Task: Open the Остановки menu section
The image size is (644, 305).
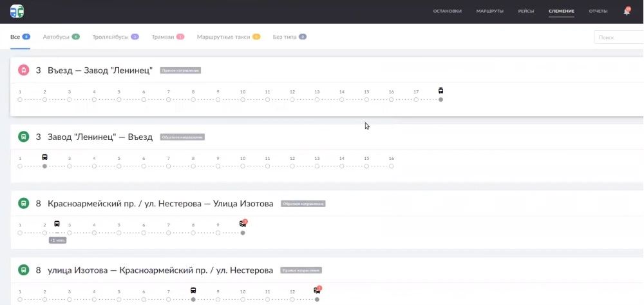Action: (x=447, y=12)
